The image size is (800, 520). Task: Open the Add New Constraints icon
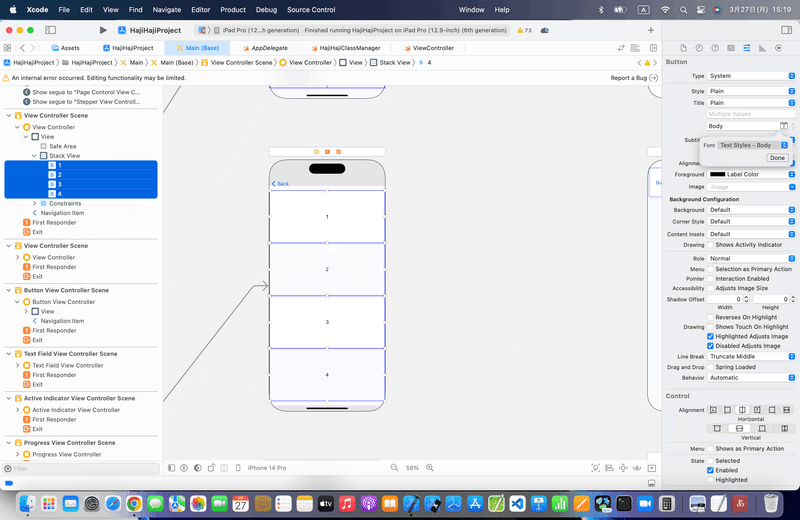(x=623, y=467)
